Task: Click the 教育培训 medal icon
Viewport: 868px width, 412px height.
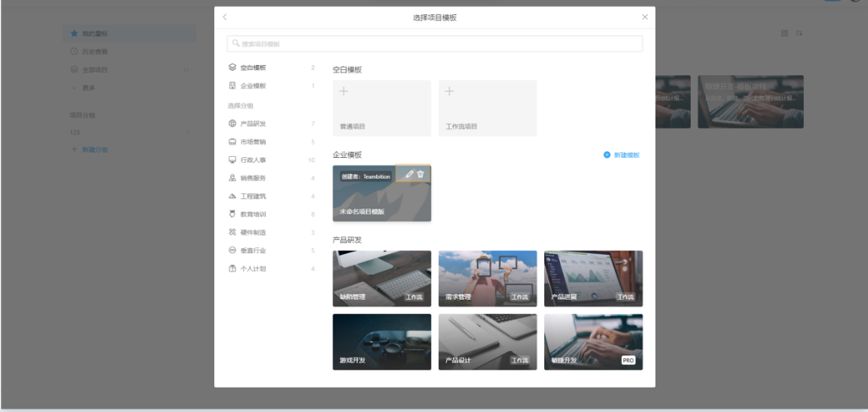Action: (232, 214)
